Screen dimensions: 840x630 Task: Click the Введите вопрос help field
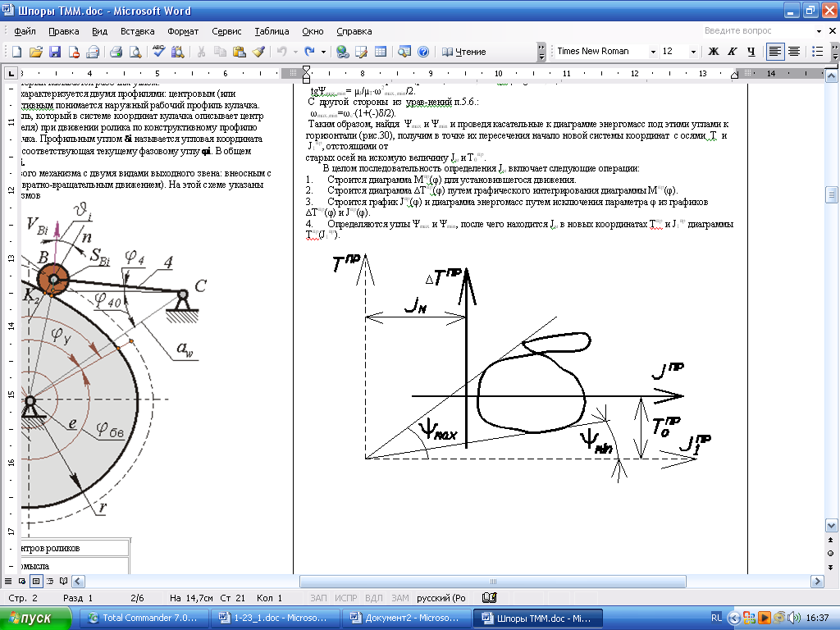(x=758, y=31)
